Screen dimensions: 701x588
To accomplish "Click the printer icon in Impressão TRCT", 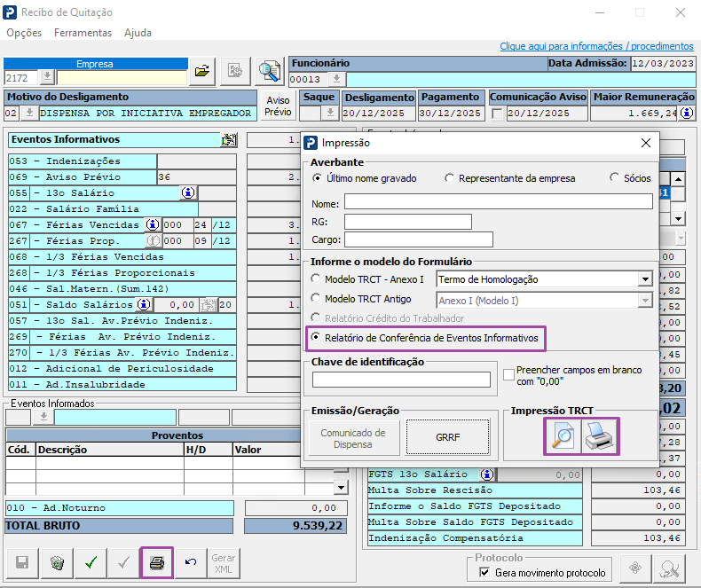I will [x=600, y=436].
